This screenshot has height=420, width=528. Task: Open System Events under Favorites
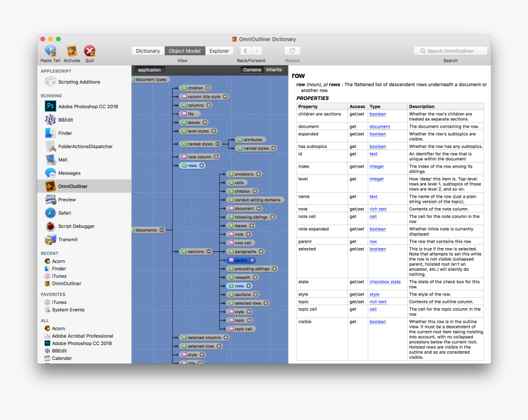(x=68, y=310)
